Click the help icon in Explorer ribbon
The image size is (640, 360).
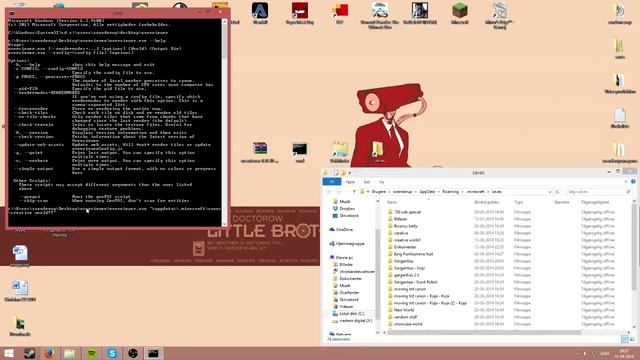tap(633, 182)
